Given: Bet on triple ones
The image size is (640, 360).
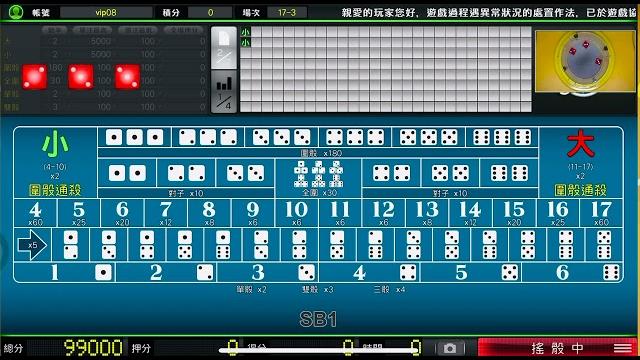Looking at the screenshot, I should (x=134, y=137).
